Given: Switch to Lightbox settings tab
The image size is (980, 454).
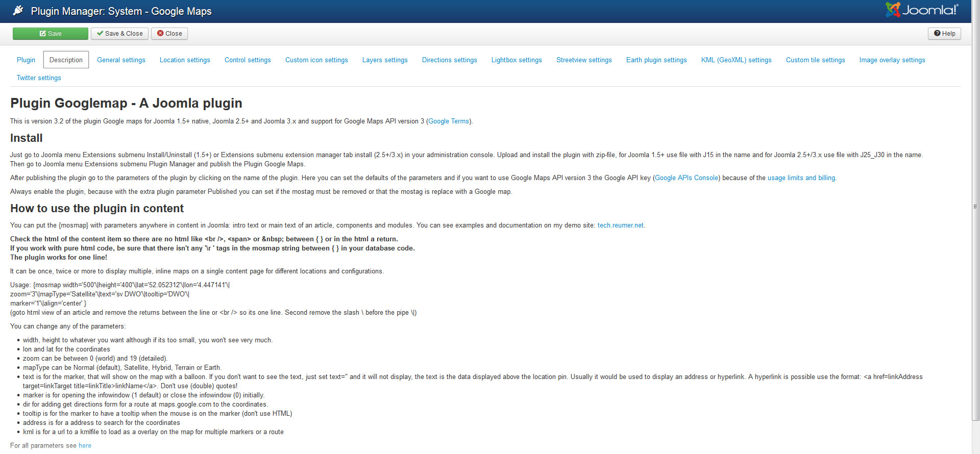Looking at the screenshot, I should (517, 60).
